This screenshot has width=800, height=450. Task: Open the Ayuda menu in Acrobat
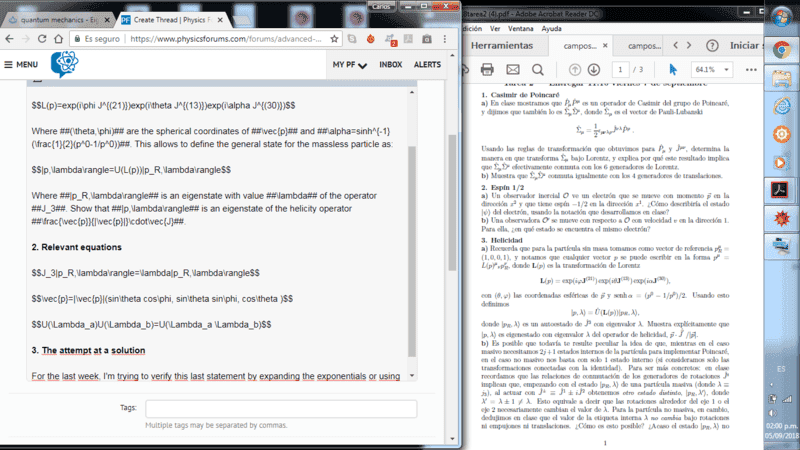[552, 29]
